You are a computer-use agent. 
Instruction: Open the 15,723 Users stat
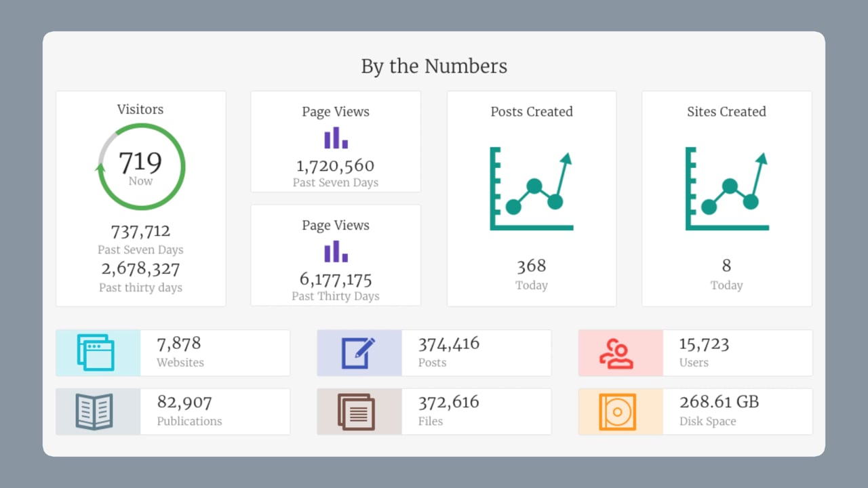(704, 344)
